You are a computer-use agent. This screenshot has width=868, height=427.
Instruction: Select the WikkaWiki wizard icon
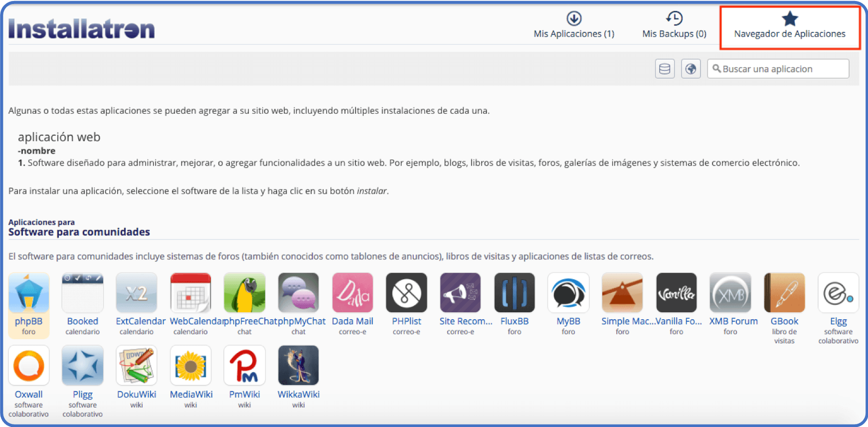point(299,366)
